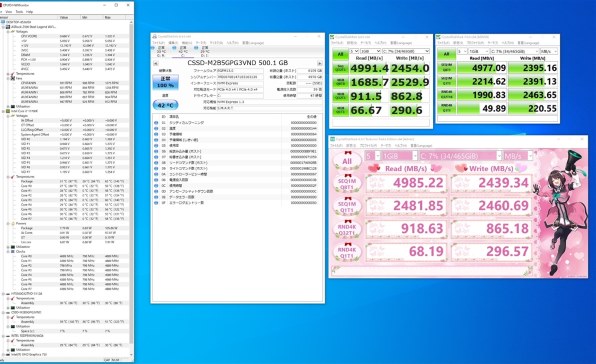Open MB/s unit dropdown in CrystalDiskMark showing 4977.09
The image size is (596, 364).
pos(548,51)
